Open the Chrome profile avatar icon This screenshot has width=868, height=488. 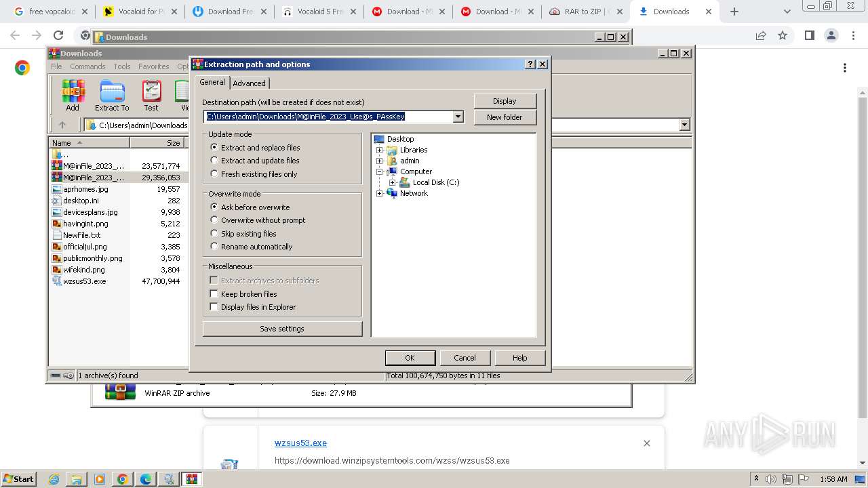831,36
